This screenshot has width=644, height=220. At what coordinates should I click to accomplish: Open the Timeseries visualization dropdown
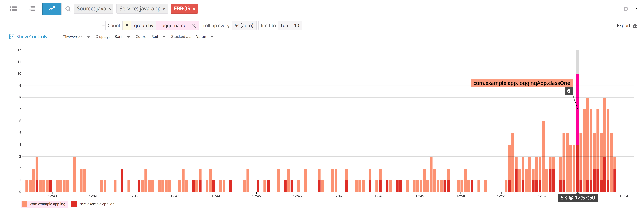(76, 37)
